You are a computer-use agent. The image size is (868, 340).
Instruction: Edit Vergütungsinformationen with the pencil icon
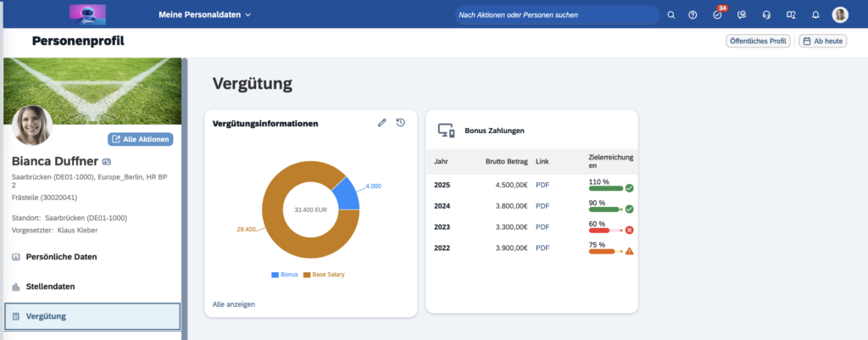pos(382,123)
